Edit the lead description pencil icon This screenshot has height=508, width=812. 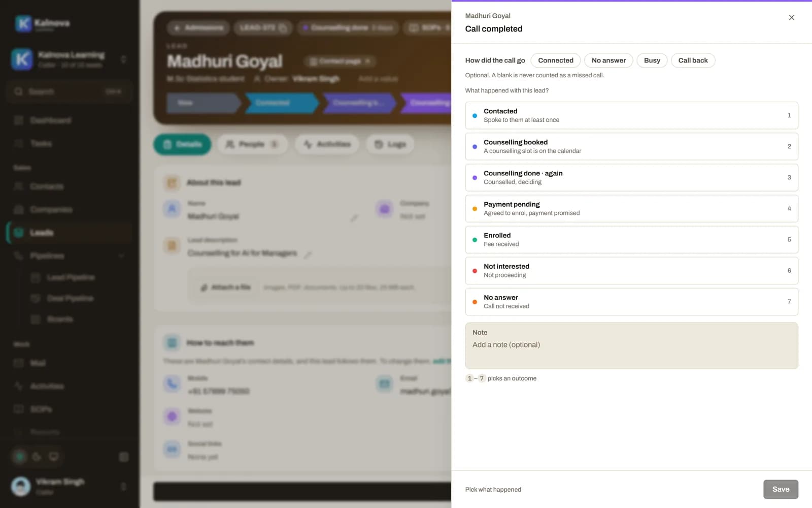pos(308,254)
